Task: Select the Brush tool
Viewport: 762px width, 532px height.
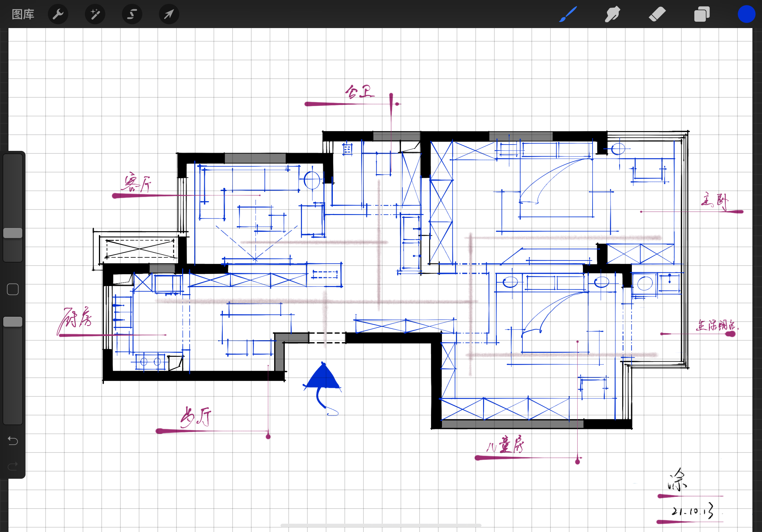Action: click(568, 14)
